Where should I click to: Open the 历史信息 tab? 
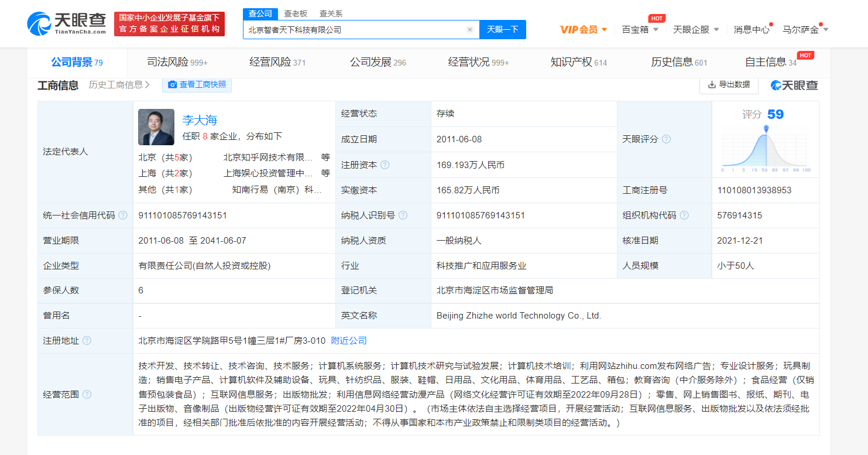click(679, 62)
